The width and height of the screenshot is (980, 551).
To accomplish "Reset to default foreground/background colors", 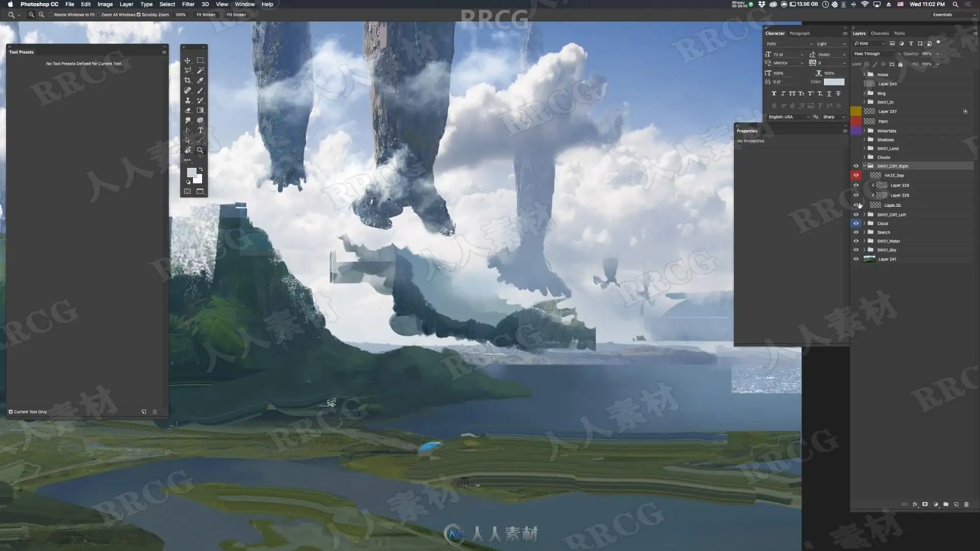I will [x=188, y=182].
